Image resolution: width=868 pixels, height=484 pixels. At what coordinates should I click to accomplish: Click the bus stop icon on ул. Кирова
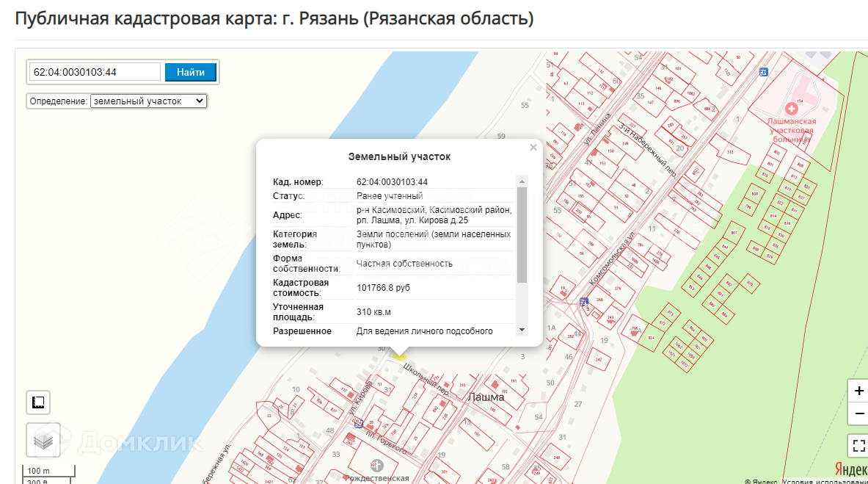tap(359, 423)
